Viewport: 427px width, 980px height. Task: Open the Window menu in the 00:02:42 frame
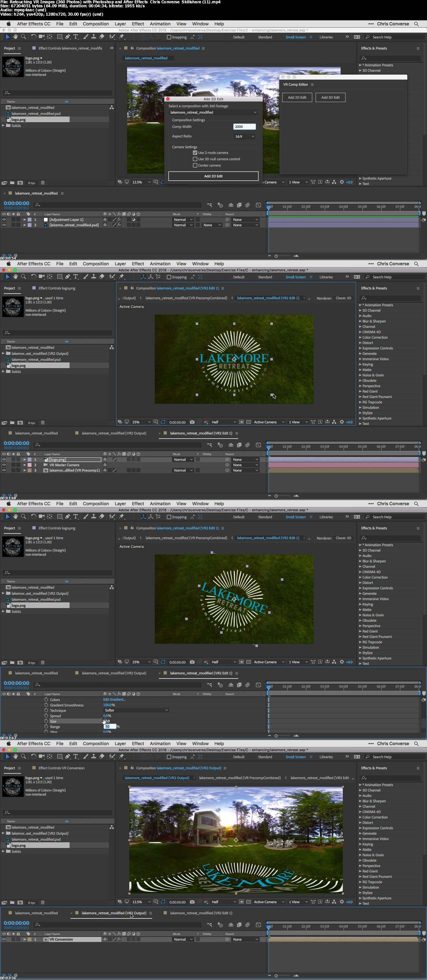pyautogui.click(x=200, y=504)
